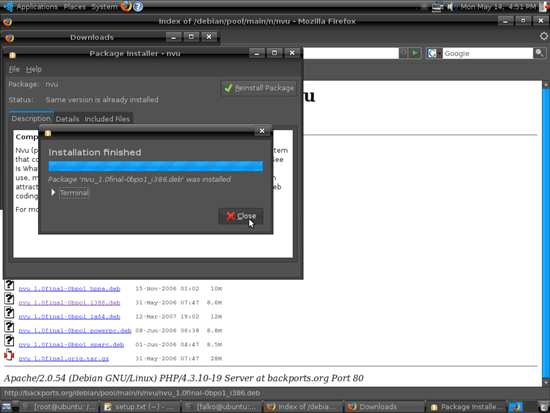Click the Firefox icon at taskbar right
The width and height of the screenshot is (550, 413).
(x=516, y=407)
